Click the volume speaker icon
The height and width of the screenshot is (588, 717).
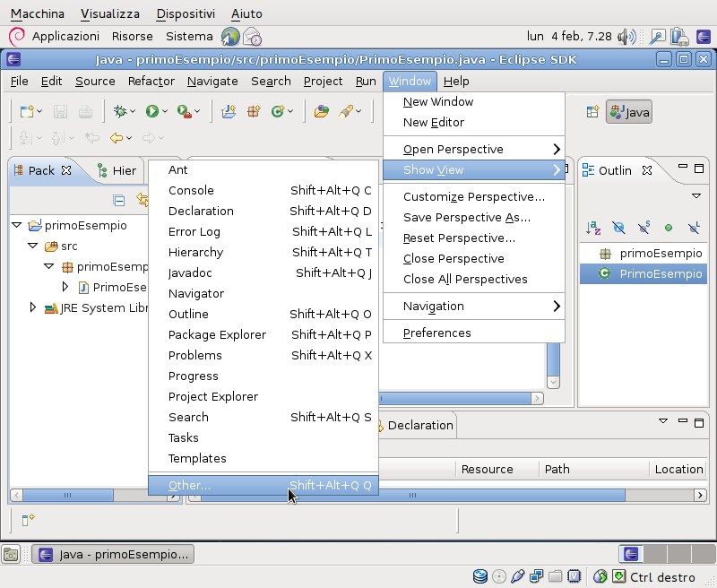pos(626,37)
